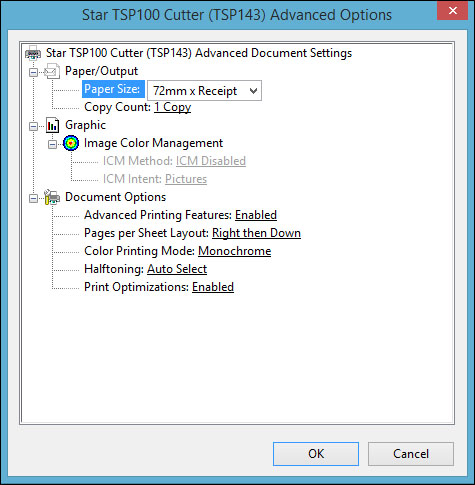This screenshot has width=475, height=485.
Task: Select the ICM Intent label
Action: pos(132,179)
